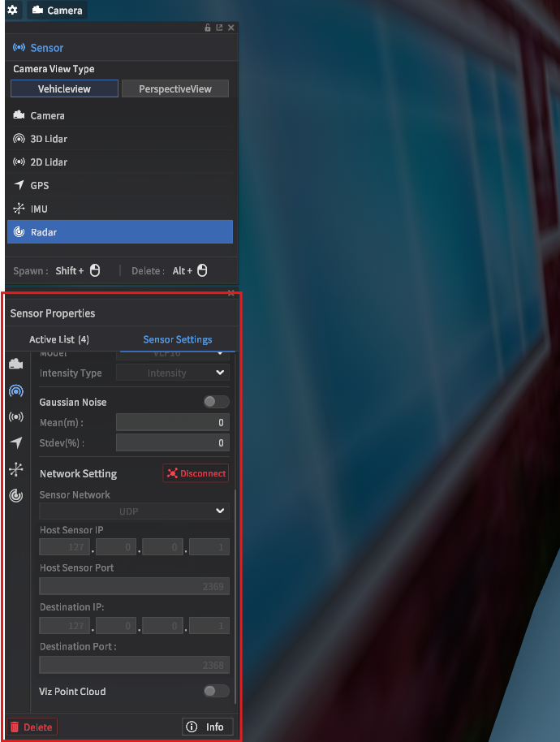Expand the Sensor Network UDP dropdown

tap(135, 511)
